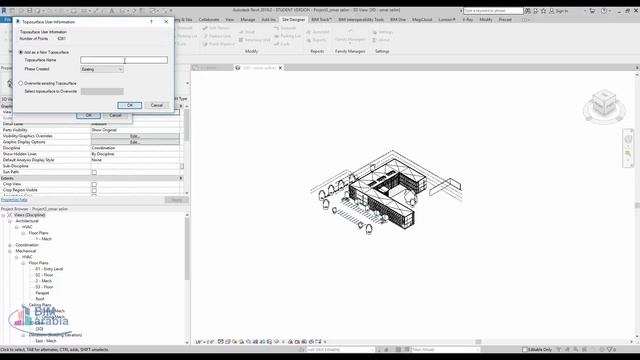This screenshot has width=640, height=360.
Task: Select the 02 - Floor view
Action: tap(44, 275)
